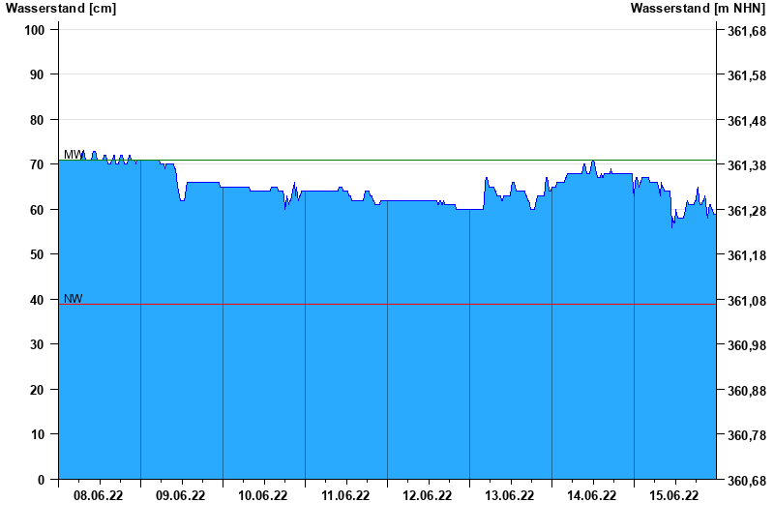Click the 90 value on the left axis
Image resolution: width=774 pixels, height=532 pixels.
tap(38, 75)
